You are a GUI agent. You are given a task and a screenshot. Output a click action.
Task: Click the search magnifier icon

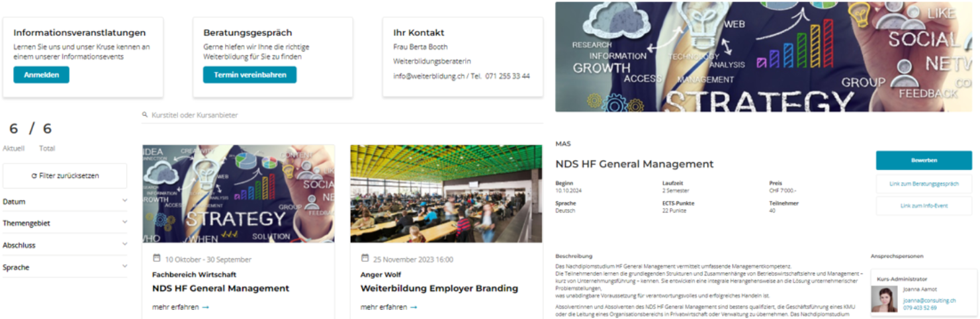[x=145, y=115]
